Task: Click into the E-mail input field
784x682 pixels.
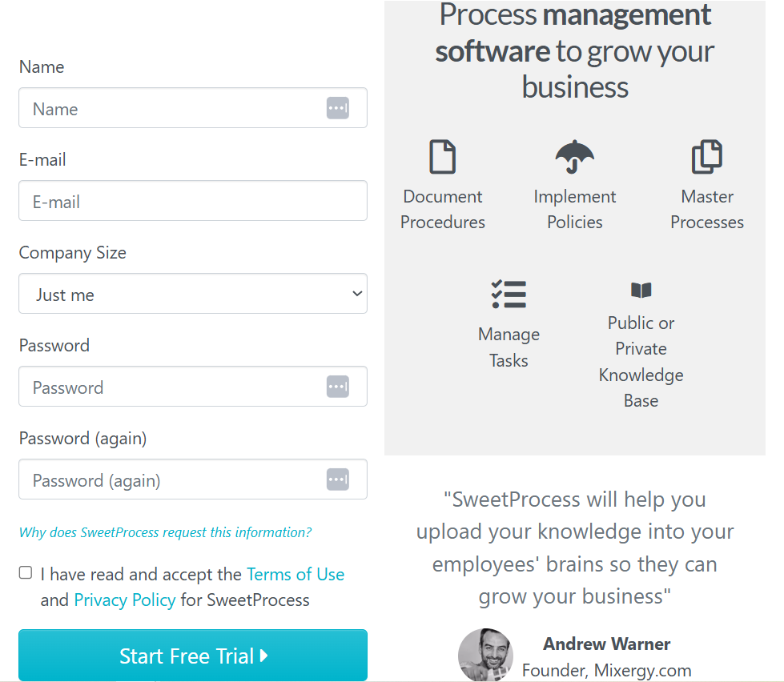Action: tap(192, 201)
